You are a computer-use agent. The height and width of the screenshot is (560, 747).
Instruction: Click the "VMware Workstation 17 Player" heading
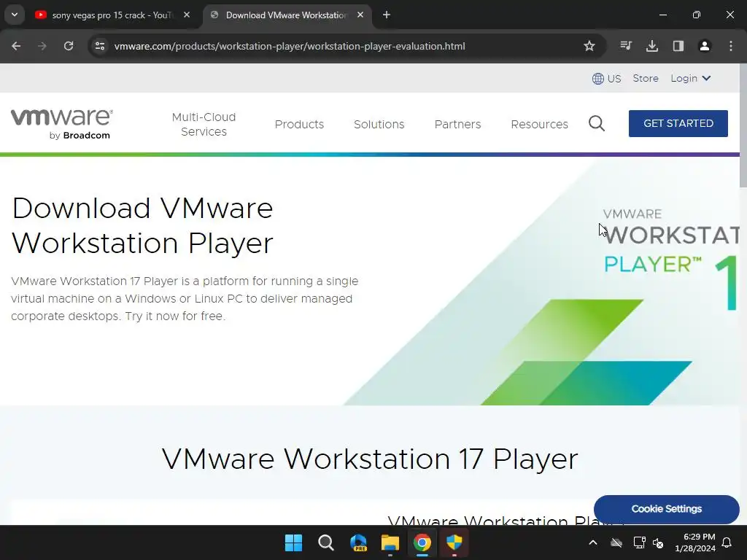tap(370, 459)
